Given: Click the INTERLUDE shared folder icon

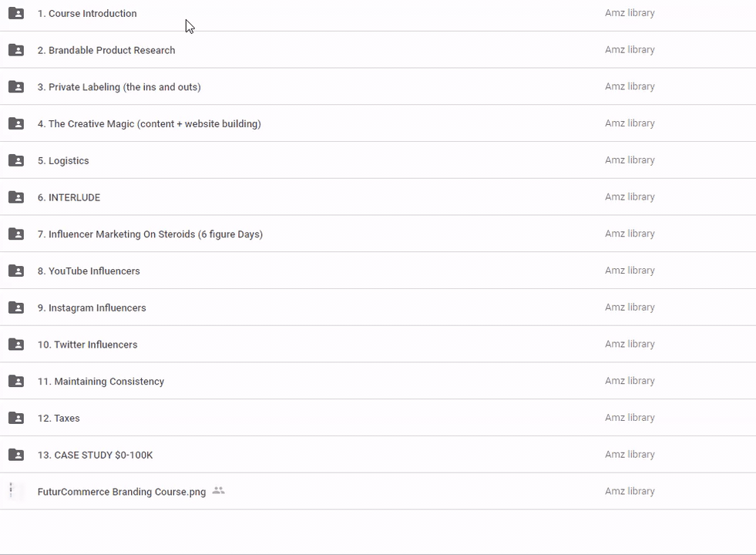Looking at the screenshot, I should 16,197.
